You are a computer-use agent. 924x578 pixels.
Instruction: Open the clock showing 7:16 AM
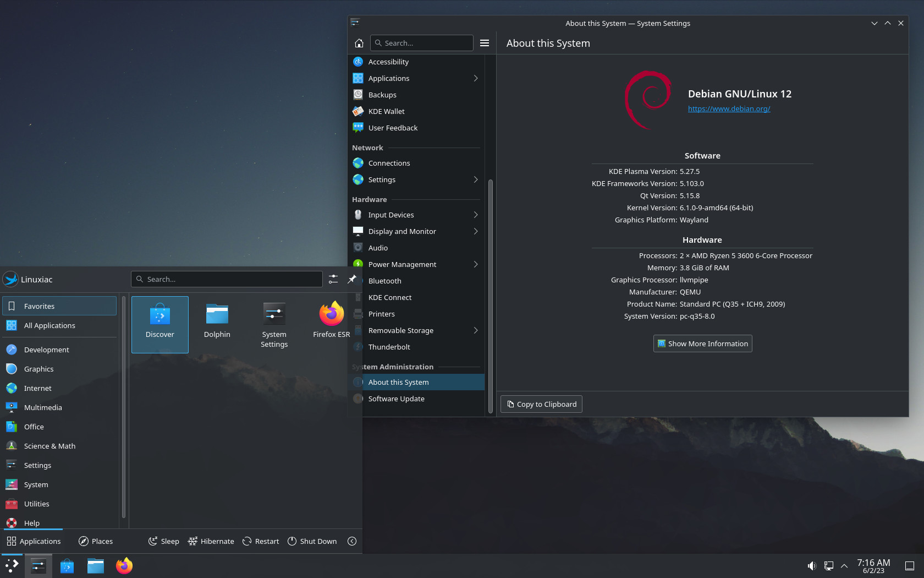[x=873, y=566]
